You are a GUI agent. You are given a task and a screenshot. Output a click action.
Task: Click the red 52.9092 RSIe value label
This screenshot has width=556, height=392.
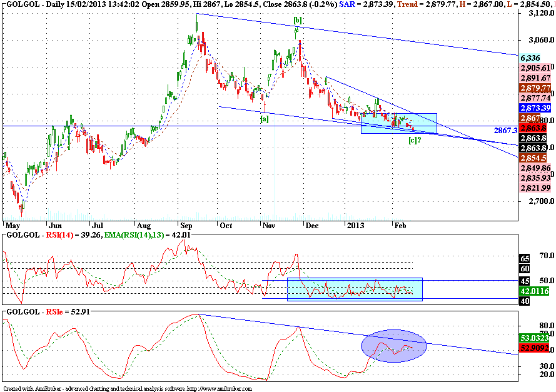tap(534, 348)
